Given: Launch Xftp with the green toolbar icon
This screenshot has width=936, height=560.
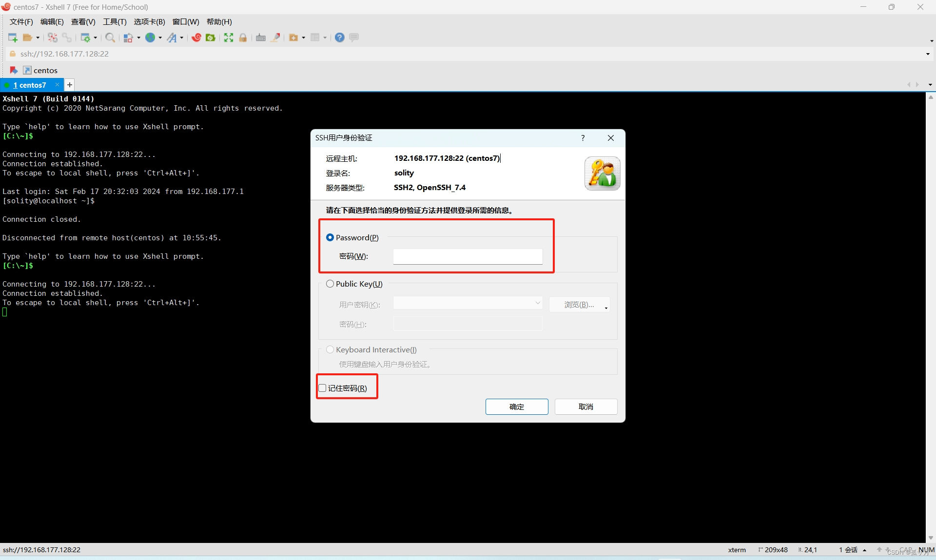Looking at the screenshot, I should [211, 38].
